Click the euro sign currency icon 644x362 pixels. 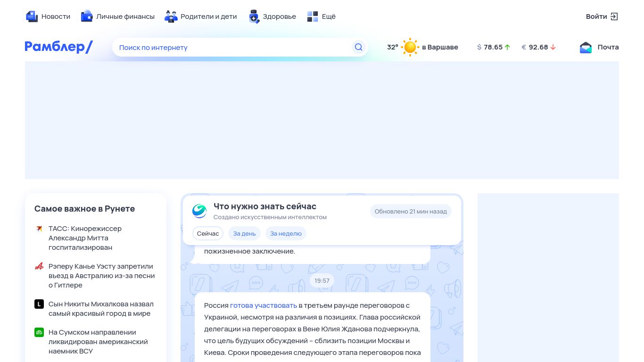click(524, 47)
